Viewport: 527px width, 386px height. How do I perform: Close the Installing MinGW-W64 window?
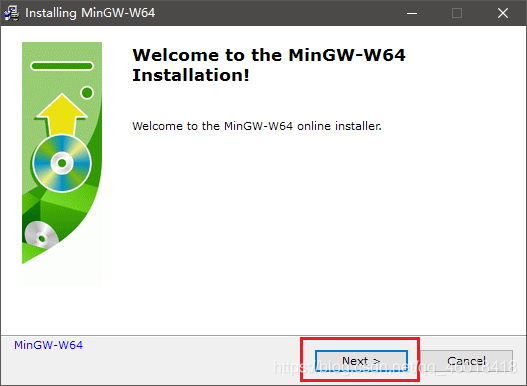click(x=503, y=13)
